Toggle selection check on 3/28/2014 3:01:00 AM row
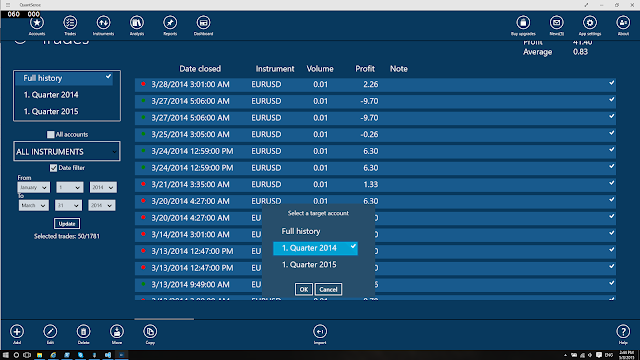 click(x=611, y=83)
